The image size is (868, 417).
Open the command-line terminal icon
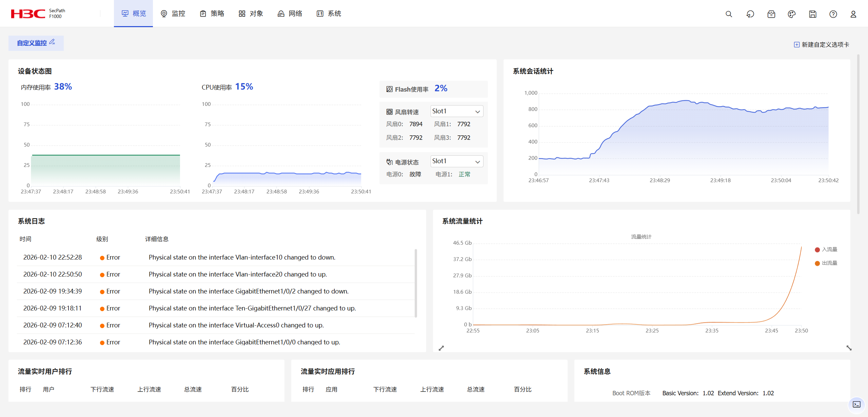pyautogui.click(x=856, y=404)
